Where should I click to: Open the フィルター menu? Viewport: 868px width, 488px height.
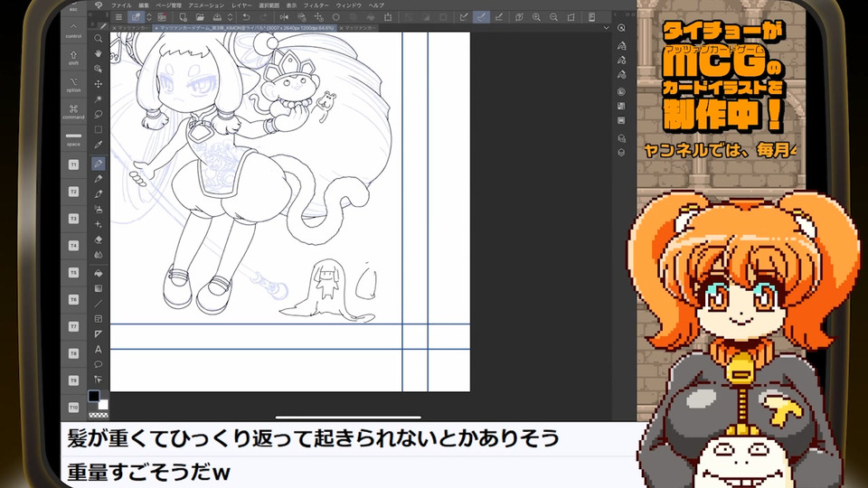point(316,5)
